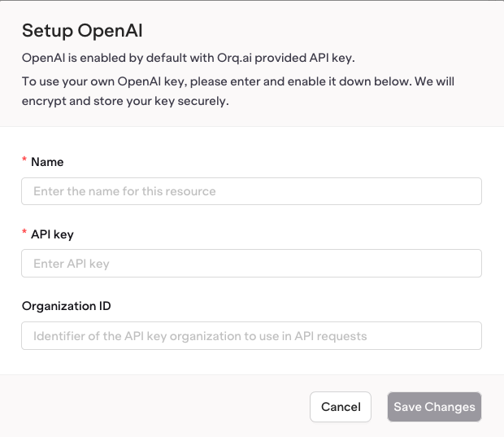Click text 'To use your own OpenAI key'

click(x=104, y=81)
